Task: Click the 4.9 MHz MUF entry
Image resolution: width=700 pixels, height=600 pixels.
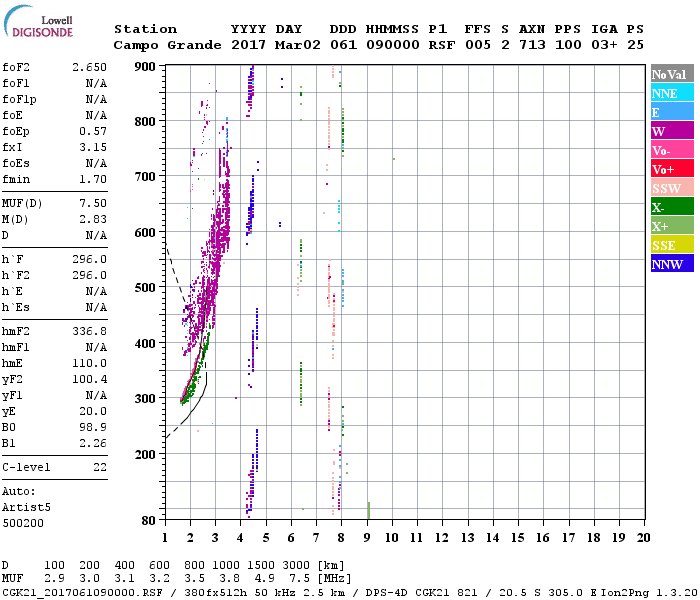Action: coord(264,578)
